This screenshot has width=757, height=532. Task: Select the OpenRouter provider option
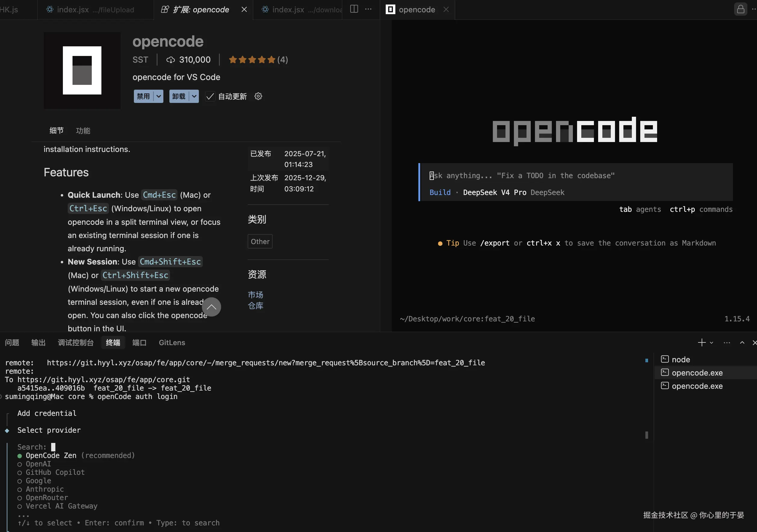coord(43,498)
